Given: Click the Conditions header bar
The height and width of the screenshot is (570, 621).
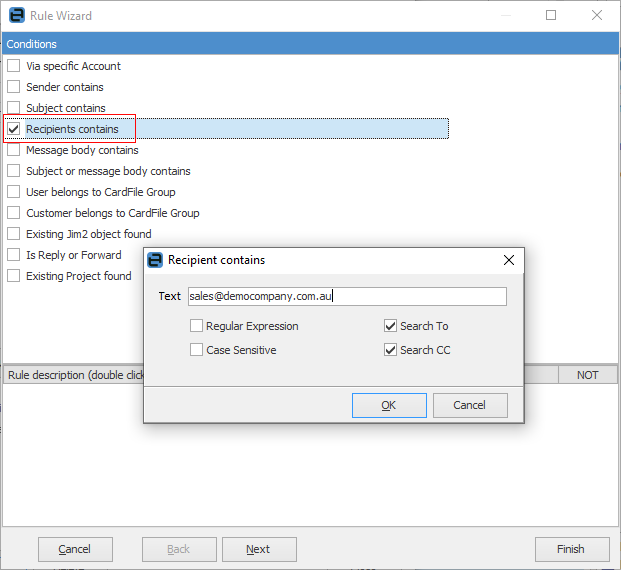Looking at the screenshot, I should click(x=310, y=44).
